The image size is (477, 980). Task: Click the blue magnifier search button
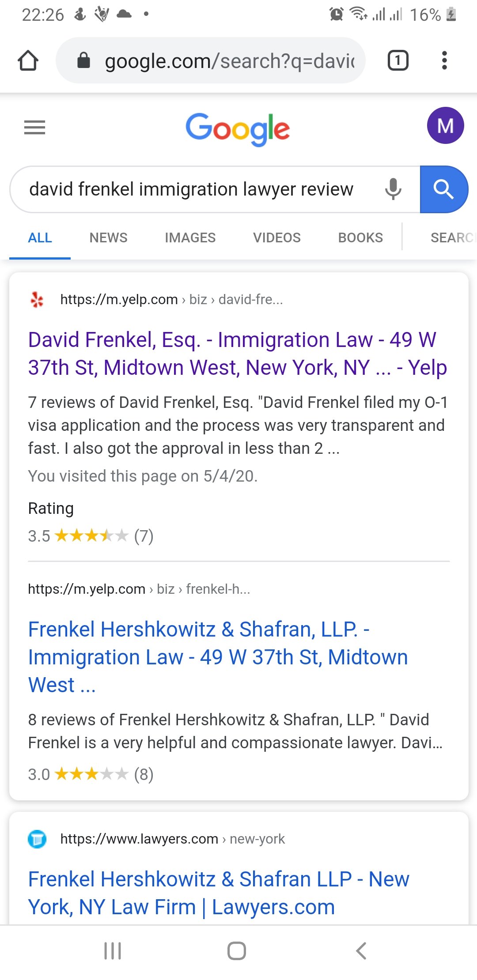pyautogui.click(x=444, y=189)
